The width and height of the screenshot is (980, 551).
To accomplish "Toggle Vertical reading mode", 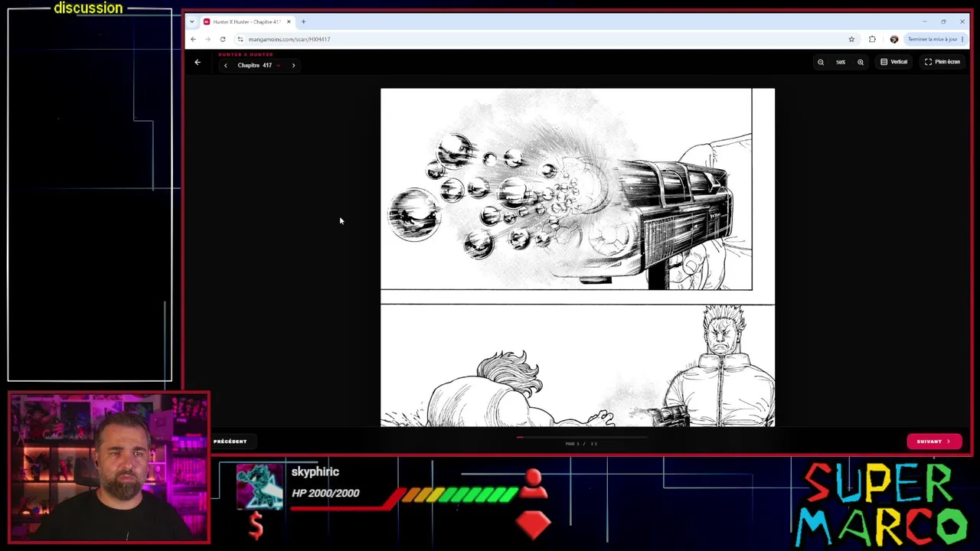I will pyautogui.click(x=893, y=62).
